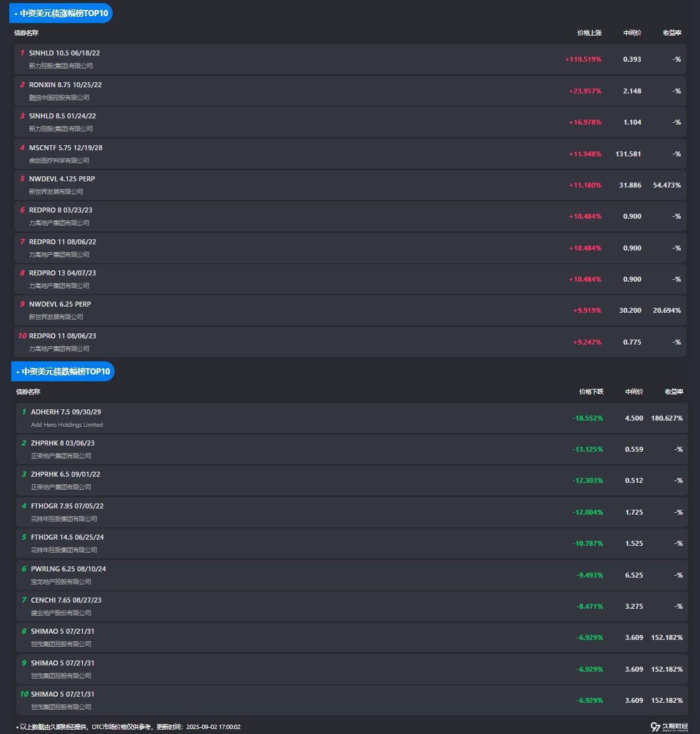Click the -18.552% price drop value
Screen dimensions: 700x734
pos(588,418)
